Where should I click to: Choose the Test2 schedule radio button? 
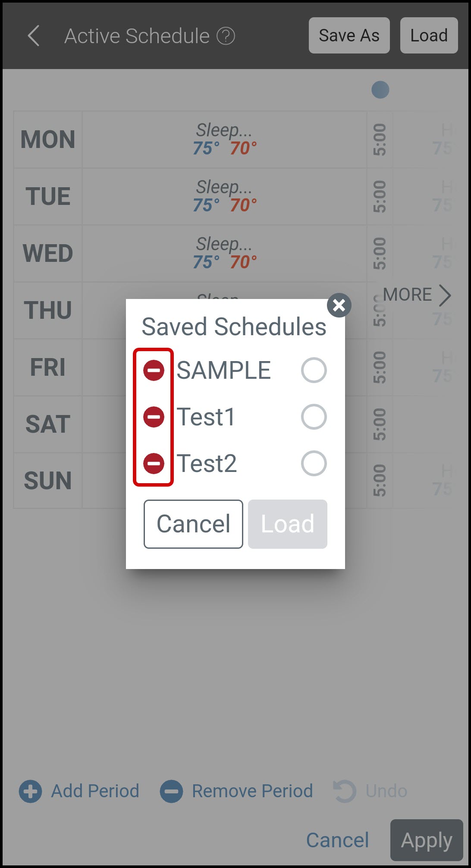point(314,463)
